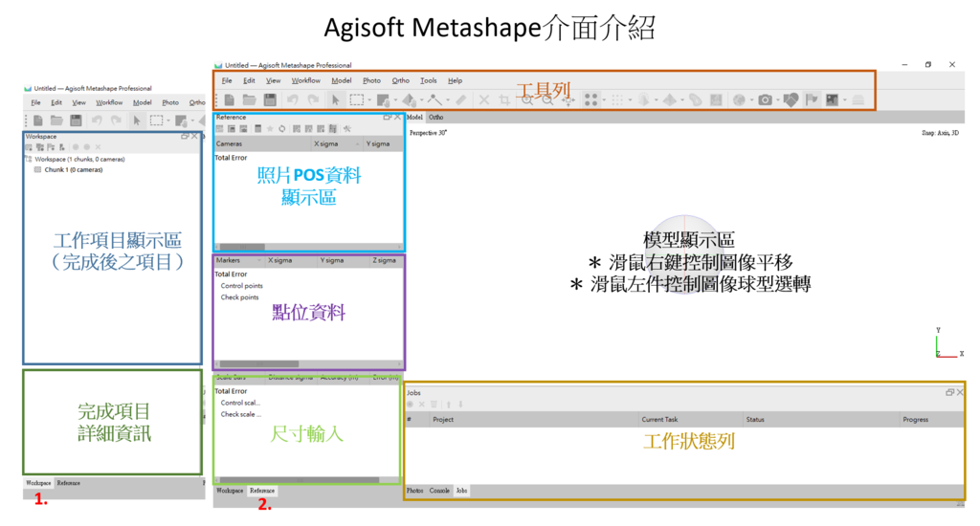Open dropdown arrow beside Move object tool
This screenshot has width=980, height=526.
(422, 100)
